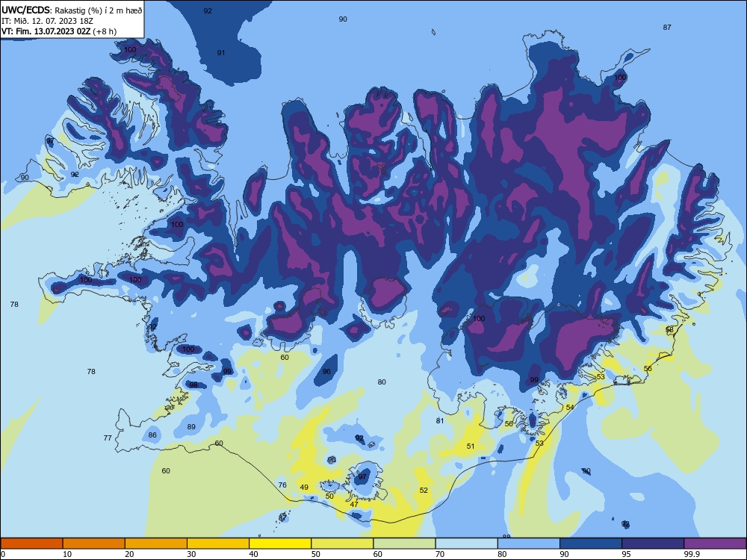Click the 'VT: Fim. 13.07.2023 02Z (+8 h)' line
This screenshot has height=560, width=747.
point(58,31)
